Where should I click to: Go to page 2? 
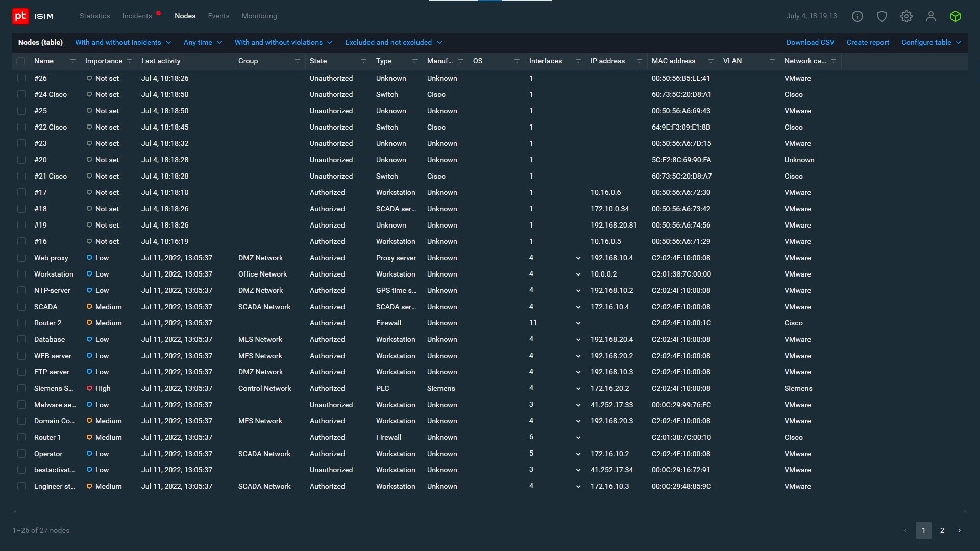point(942,531)
